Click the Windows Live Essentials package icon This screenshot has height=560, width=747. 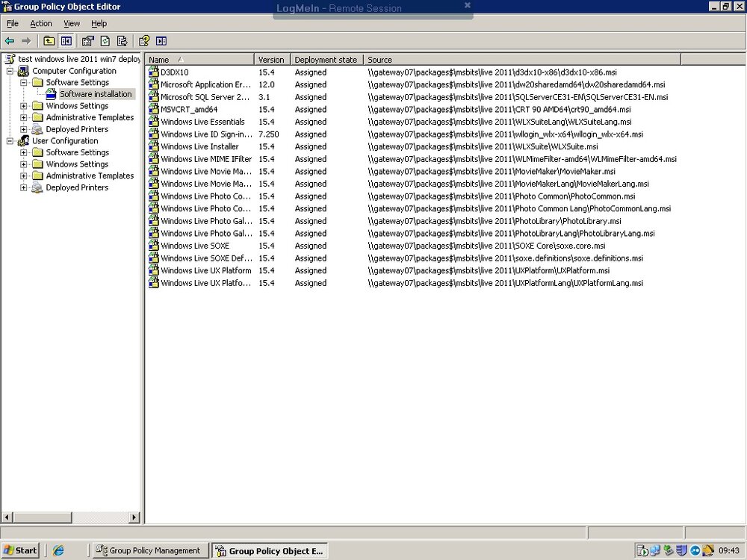coord(153,122)
